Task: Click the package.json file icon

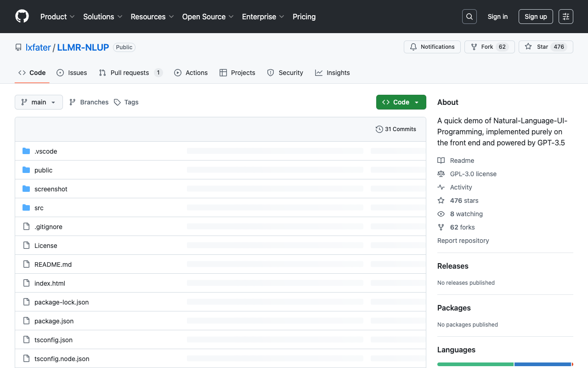Action: pos(26,321)
